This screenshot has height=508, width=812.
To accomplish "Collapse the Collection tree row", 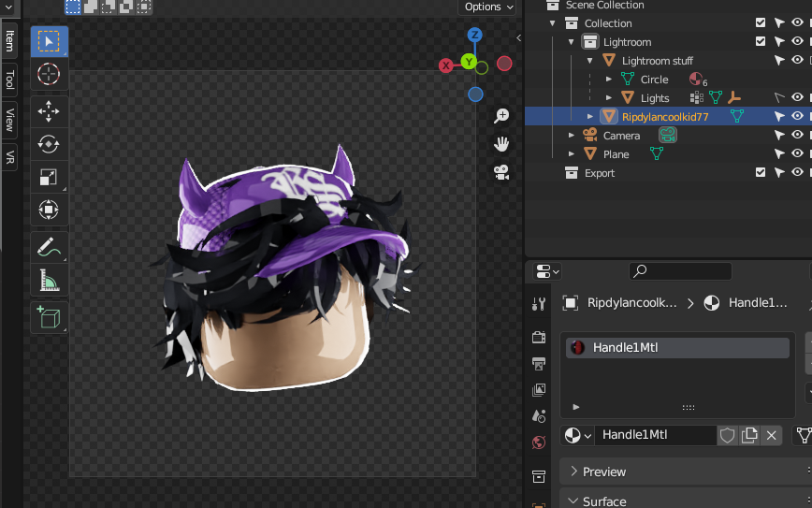I will [x=553, y=23].
